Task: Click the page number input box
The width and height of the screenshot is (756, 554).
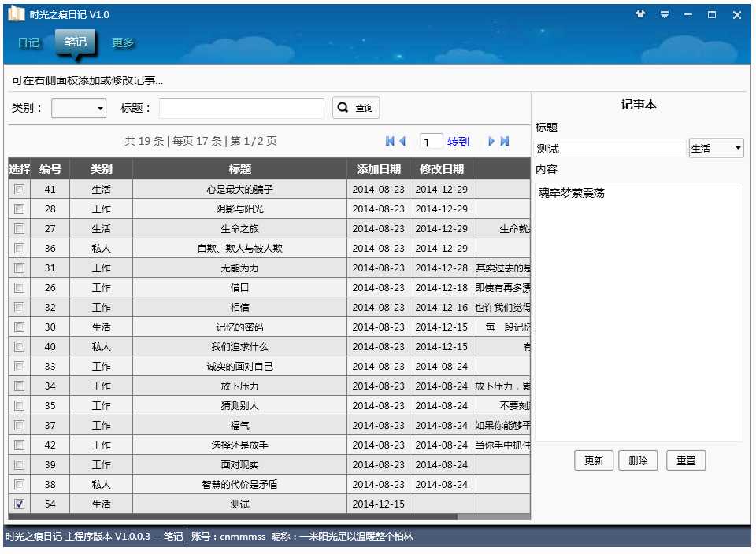Action: (x=430, y=141)
